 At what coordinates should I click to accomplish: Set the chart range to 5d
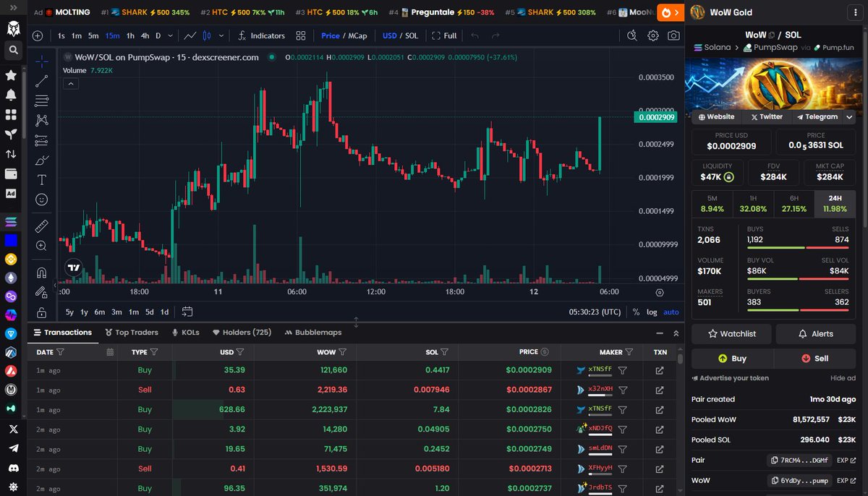[149, 312]
